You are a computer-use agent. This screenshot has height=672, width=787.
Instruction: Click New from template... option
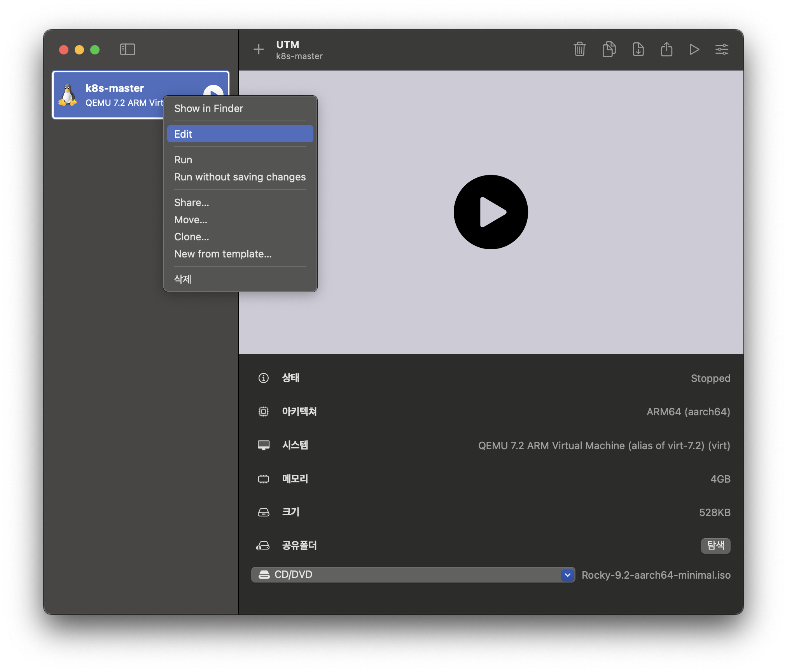pyautogui.click(x=223, y=254)
